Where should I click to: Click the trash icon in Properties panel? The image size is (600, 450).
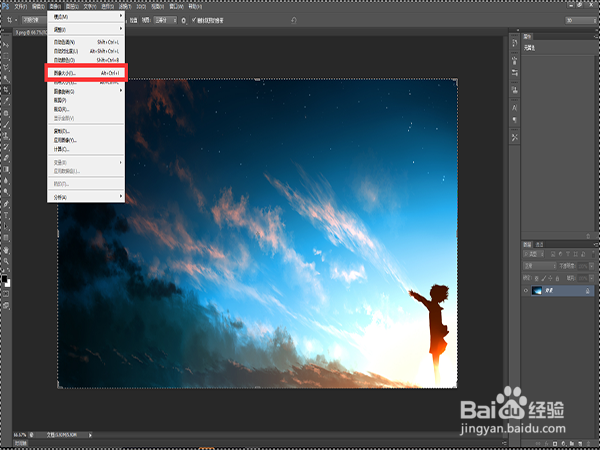point(588,236)
